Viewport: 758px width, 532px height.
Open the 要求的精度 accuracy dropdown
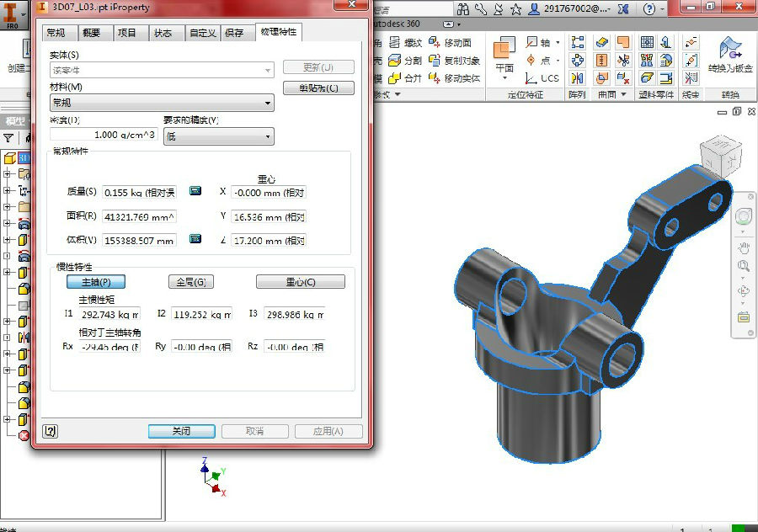(218, 136)
